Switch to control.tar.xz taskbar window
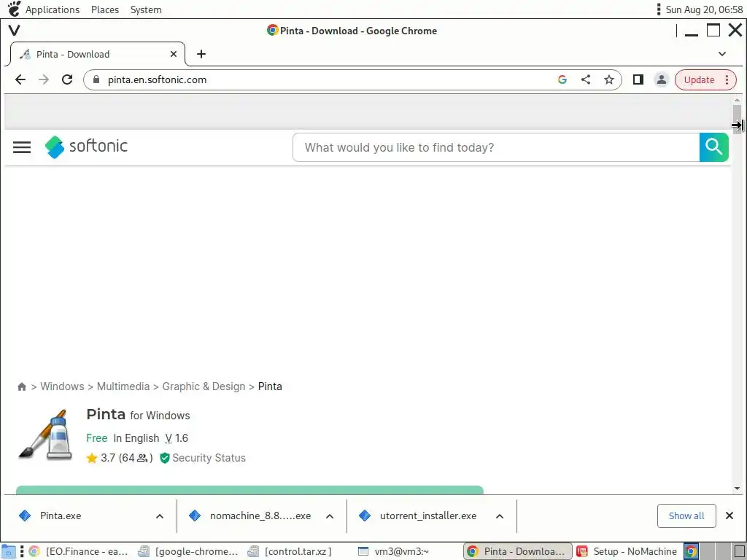This screenshot has width=747, height=560. tap(290, 551)
